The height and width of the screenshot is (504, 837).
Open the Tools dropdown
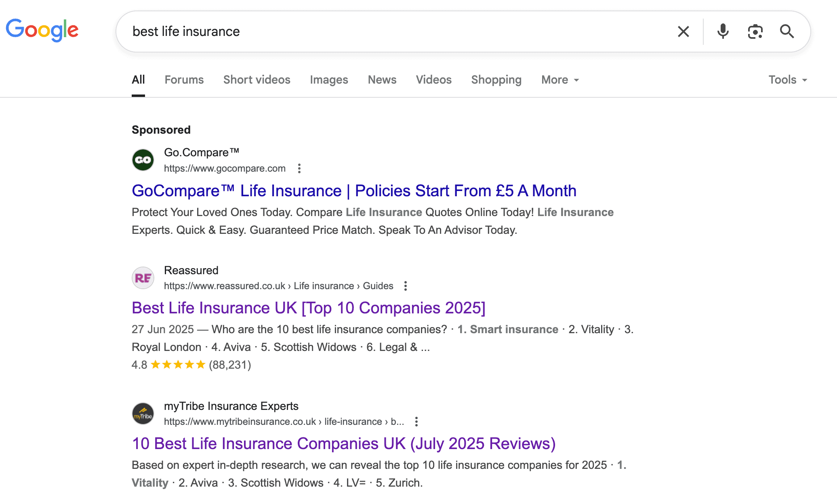click(787, 80)
